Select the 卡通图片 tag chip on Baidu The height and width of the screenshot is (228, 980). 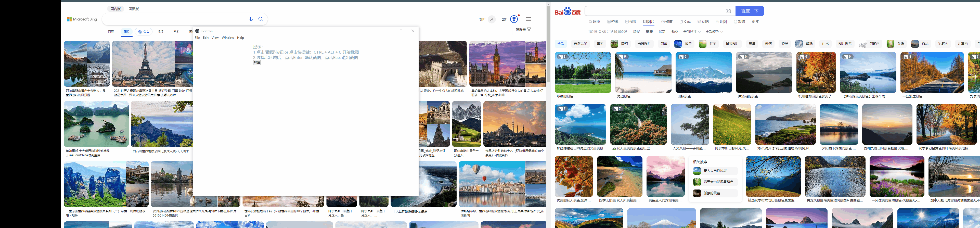pyautogui.click(x=644, y=44)
